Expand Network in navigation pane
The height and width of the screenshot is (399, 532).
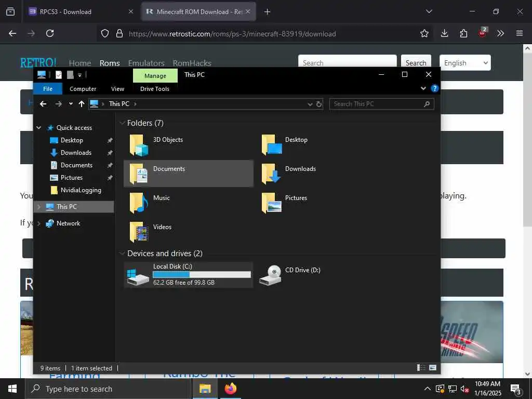pos(38,223)
